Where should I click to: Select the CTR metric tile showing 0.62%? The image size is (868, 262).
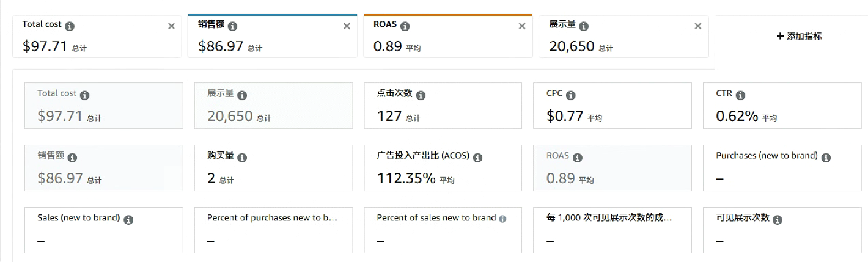781,106
